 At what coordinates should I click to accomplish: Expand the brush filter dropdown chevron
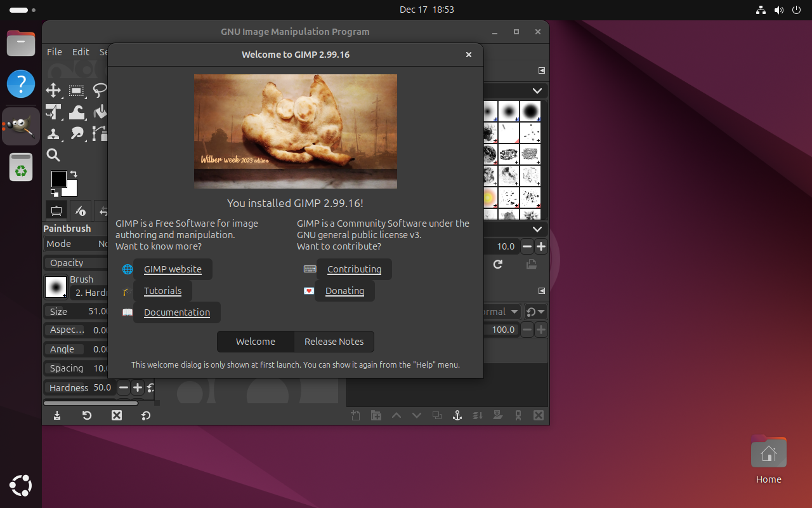[x=537, y=91]
